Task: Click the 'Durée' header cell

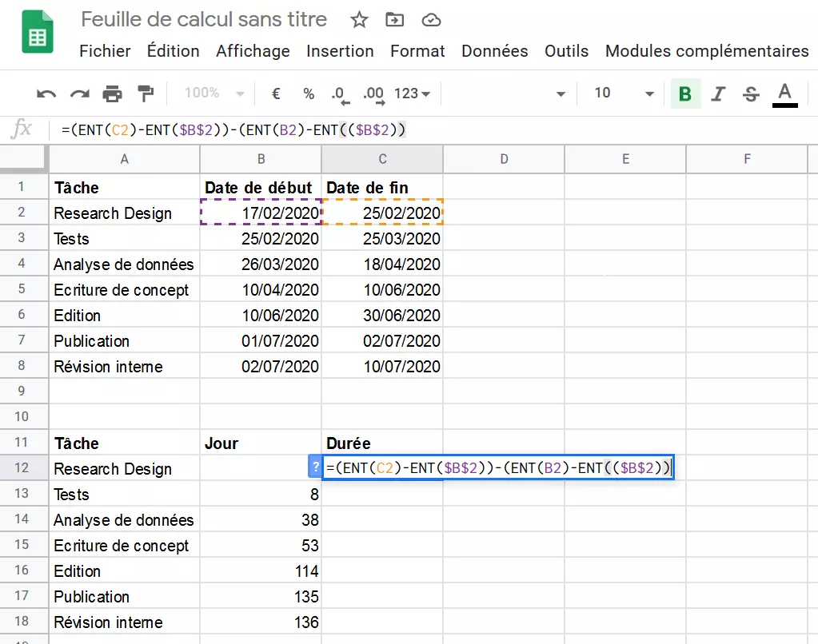Action: click(382, 442)
